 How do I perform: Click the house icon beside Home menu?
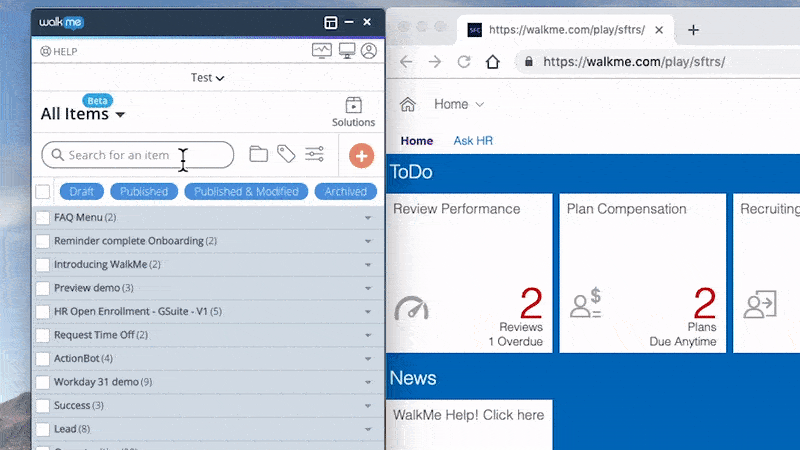pos(408,104)
